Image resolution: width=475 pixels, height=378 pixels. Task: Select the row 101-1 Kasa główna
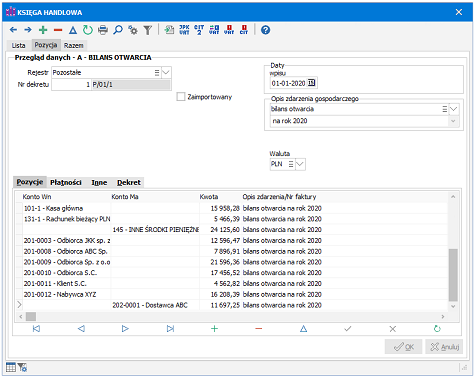[x=232, y=208]
